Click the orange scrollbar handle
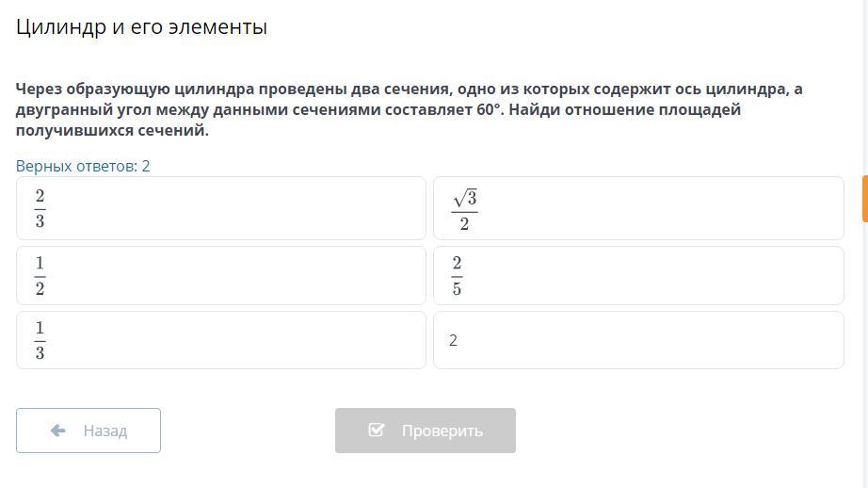Screen dimensions: 868x488 [864, 198]
